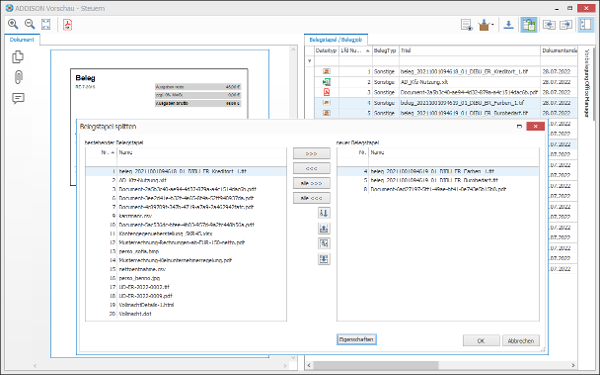This screenshot has width=600, height=375.
Task: Click the blue download arrow toolbar icon
Action: tap(509, 25)
